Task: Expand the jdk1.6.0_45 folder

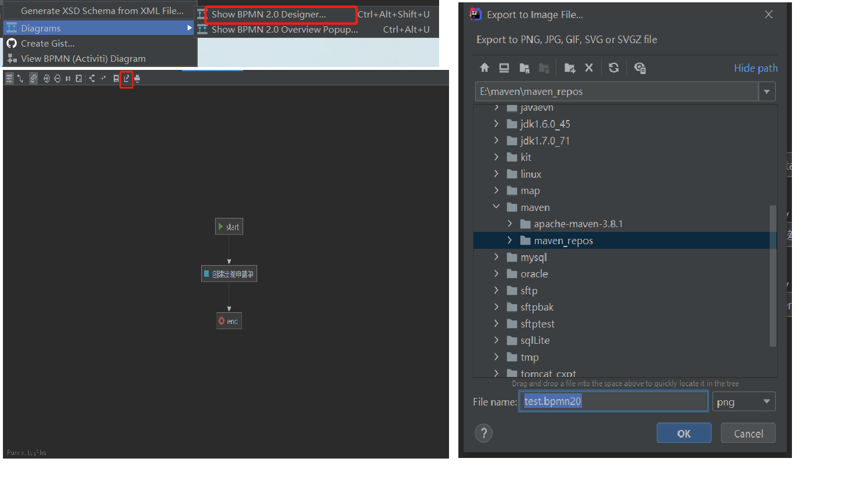Action: pyautogui.click(x=496, y=124)
